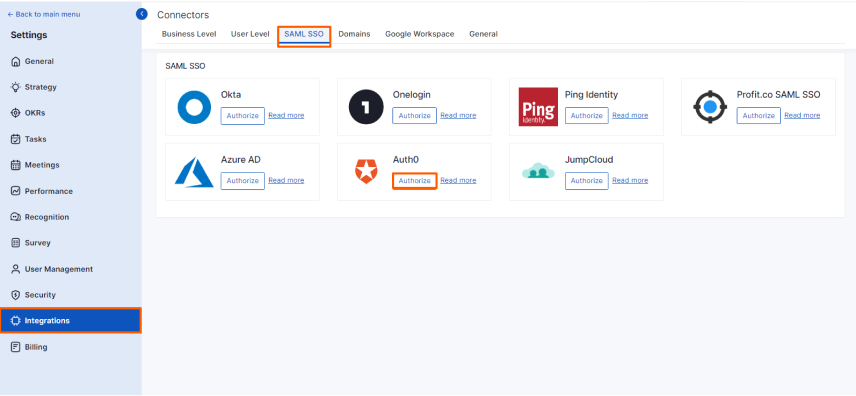Open the OKRs settings label

click(35, 113)
